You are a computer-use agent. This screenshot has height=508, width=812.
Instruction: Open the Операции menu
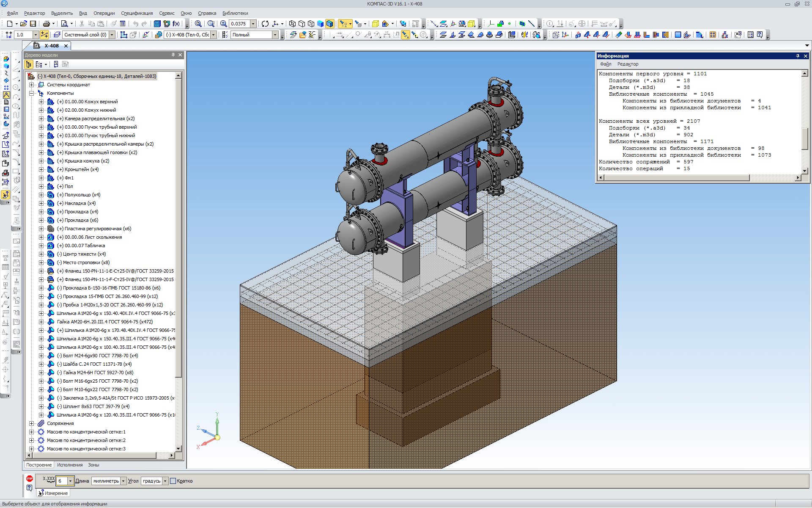coord(104,13)
